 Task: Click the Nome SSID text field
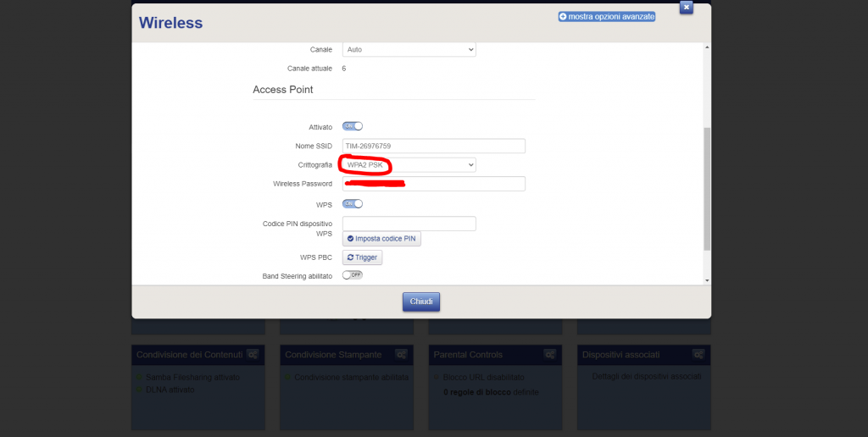tap(433, 146)
